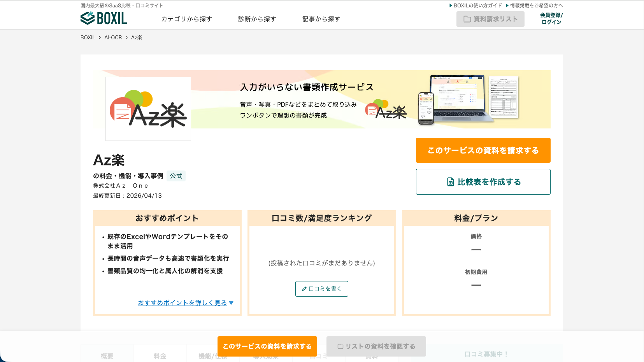Expand おすすめポイントを詳しく見る section
This screenshot has width=644, height=362.
coord(183,302)
